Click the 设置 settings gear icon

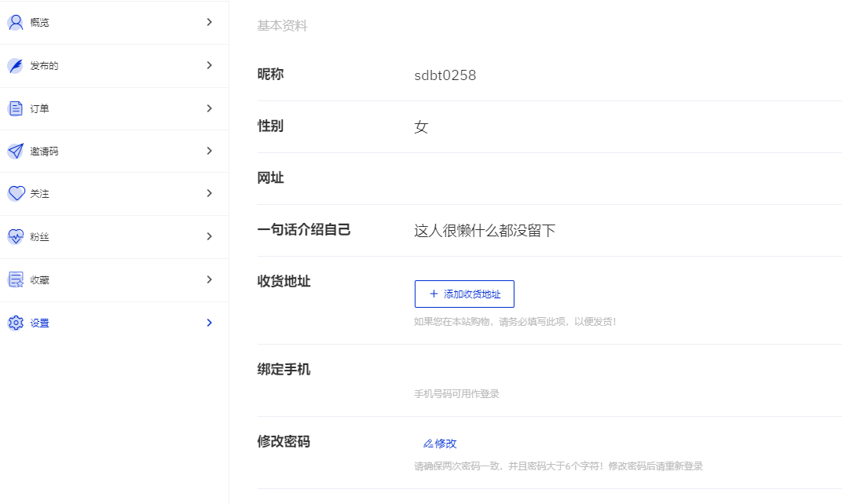point(16,322)
